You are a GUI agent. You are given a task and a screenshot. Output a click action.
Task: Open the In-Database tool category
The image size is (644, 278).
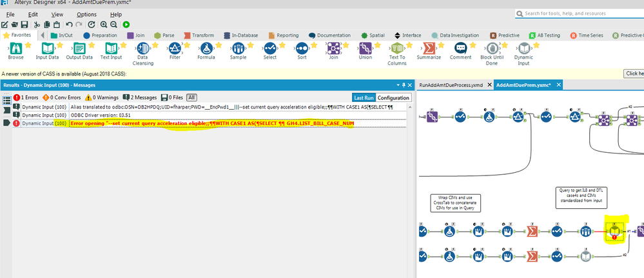pos(240,35)
